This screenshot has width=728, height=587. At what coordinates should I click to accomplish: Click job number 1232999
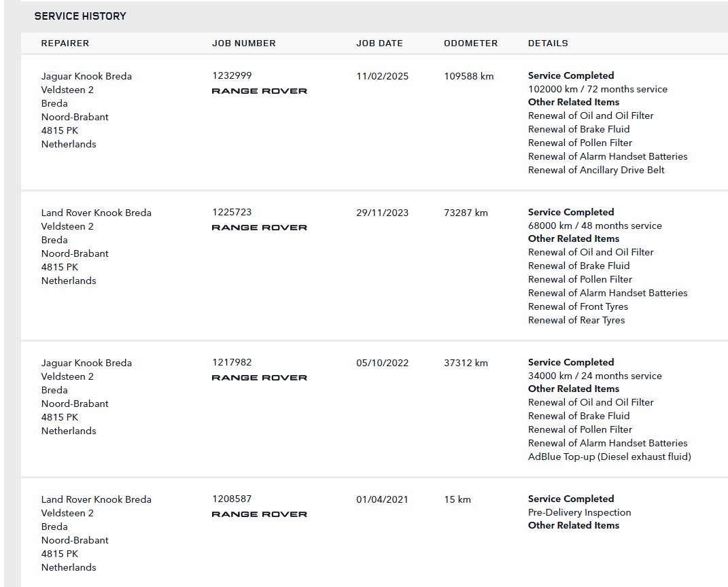[x=232, y=75]
